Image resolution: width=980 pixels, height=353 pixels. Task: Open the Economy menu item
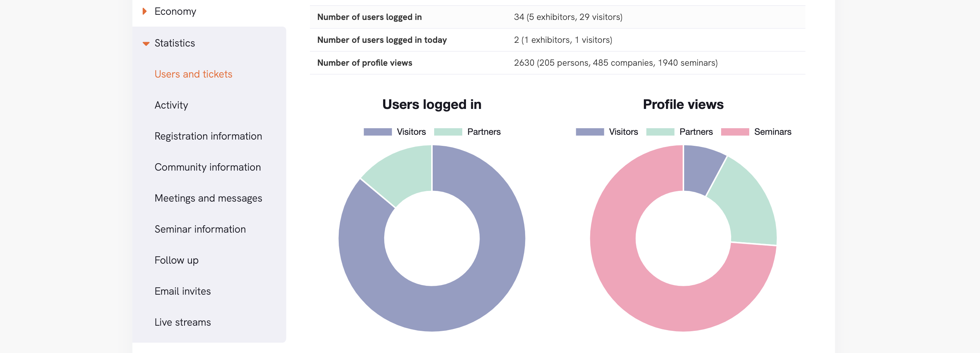click(175, 11)
